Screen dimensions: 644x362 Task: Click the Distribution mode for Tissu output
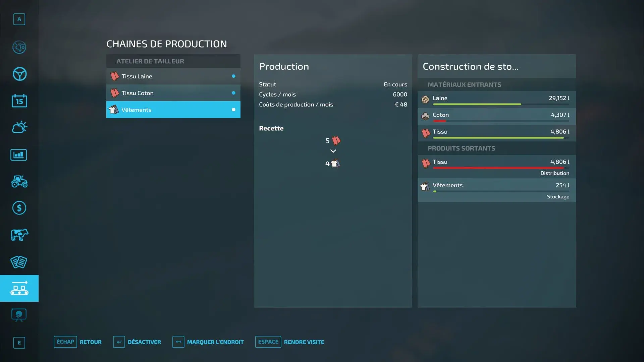(554, 173)
